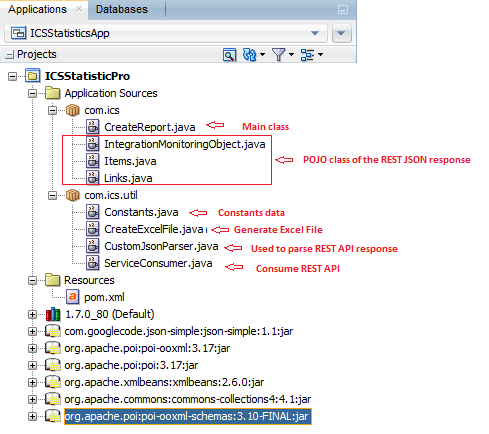The width and height of the screenshot is (489, 434).
Task: Close the Applications tab
Action: (x=79, y=9)
